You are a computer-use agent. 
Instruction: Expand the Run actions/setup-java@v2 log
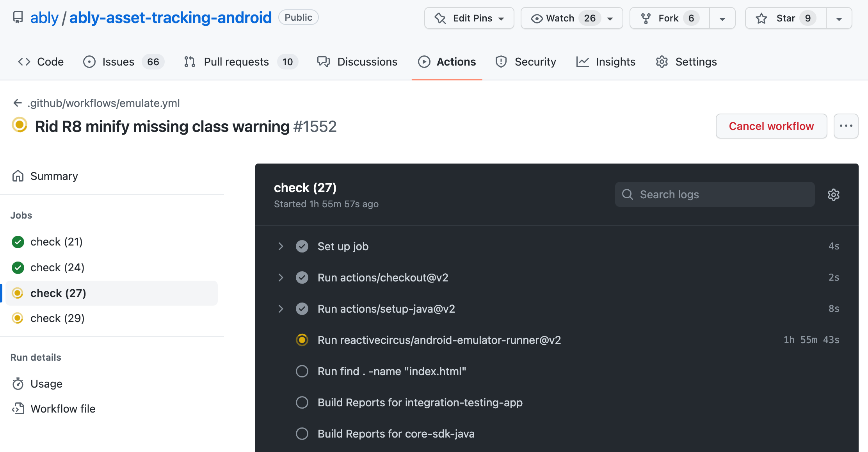pos(281,309)
